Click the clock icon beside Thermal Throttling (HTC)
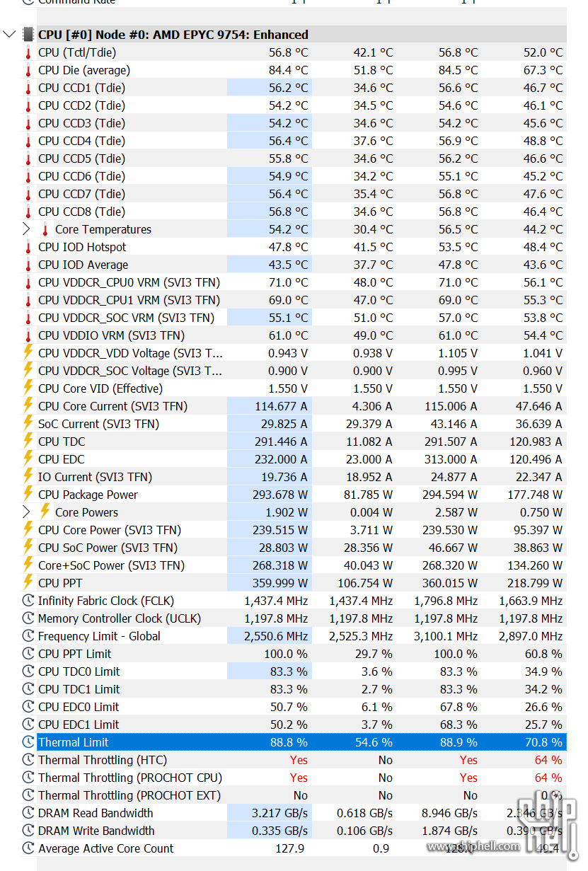The height and width of the screenshot is (871, 588). [x=27, y=760]
